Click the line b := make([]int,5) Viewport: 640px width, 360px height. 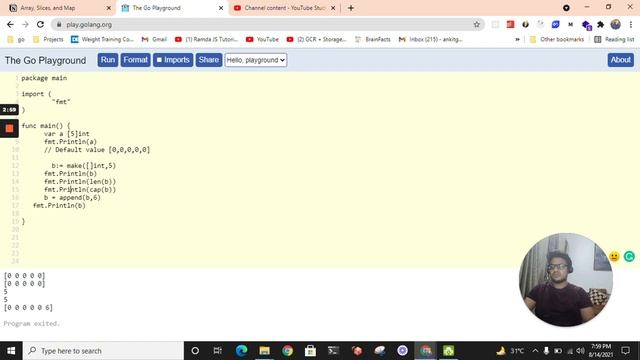[84, 165]
